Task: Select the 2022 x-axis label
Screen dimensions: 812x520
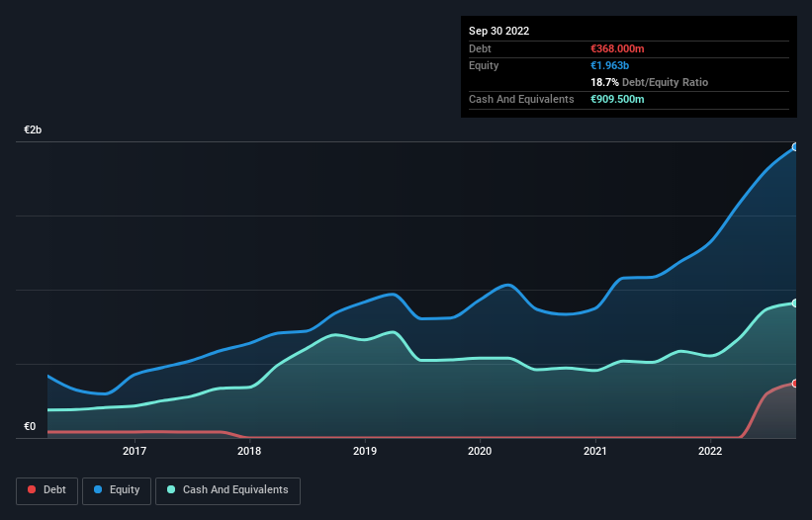Action: (x=710, y=452)
